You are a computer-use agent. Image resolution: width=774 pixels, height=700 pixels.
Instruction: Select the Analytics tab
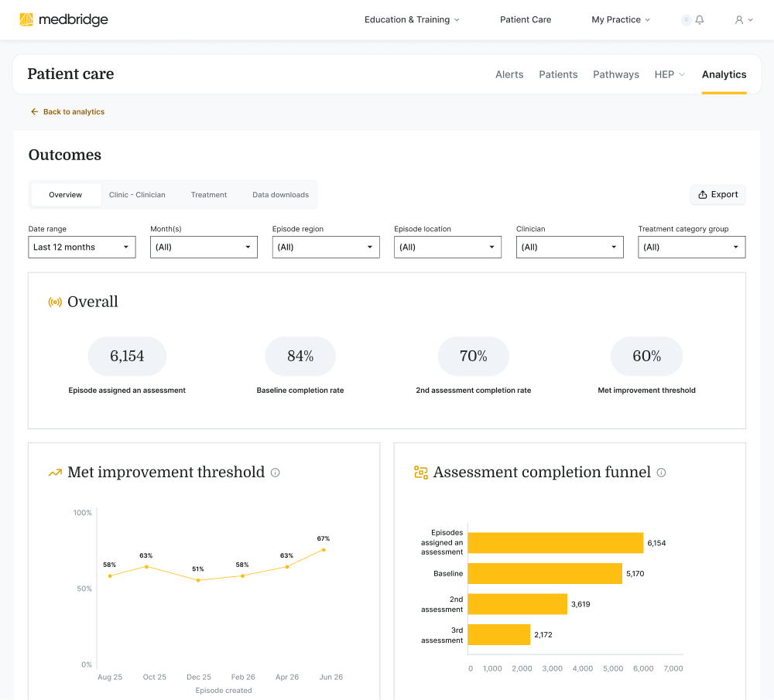(x=724, y=74)
